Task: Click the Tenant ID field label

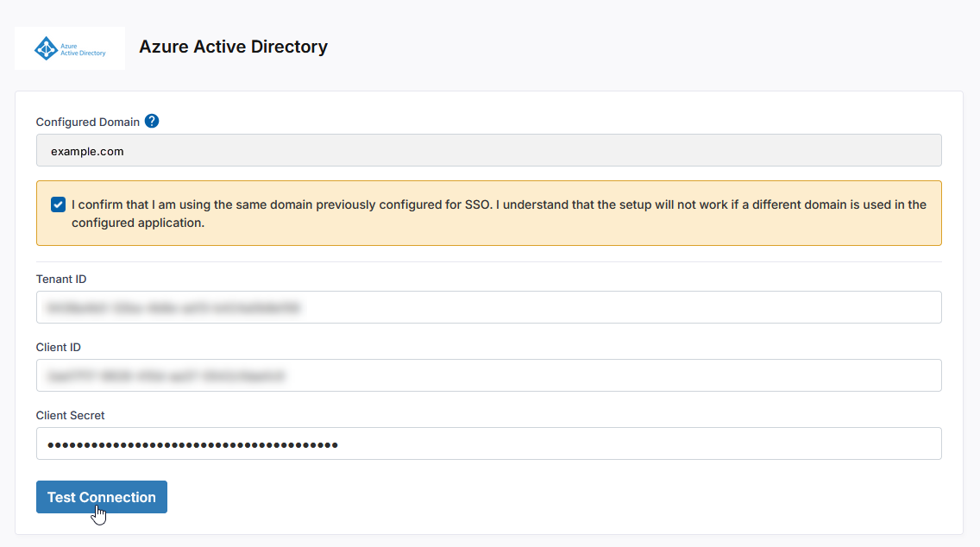Action: coord(60,279)
